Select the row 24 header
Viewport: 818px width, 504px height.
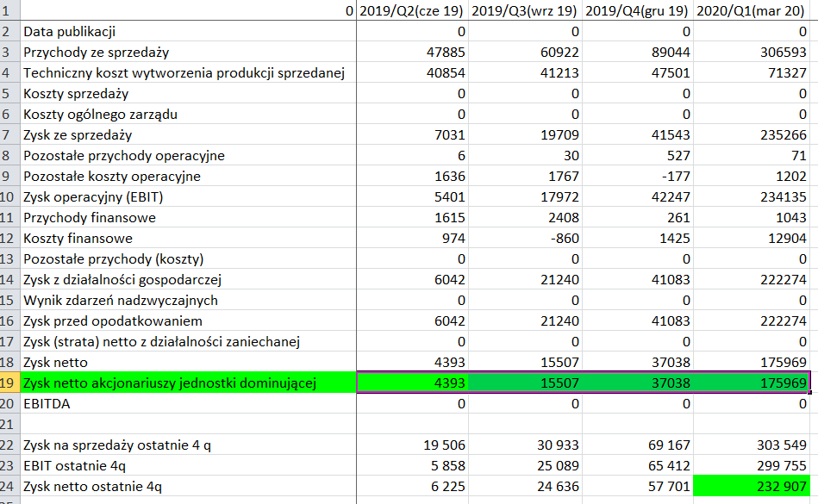(9, 487)
